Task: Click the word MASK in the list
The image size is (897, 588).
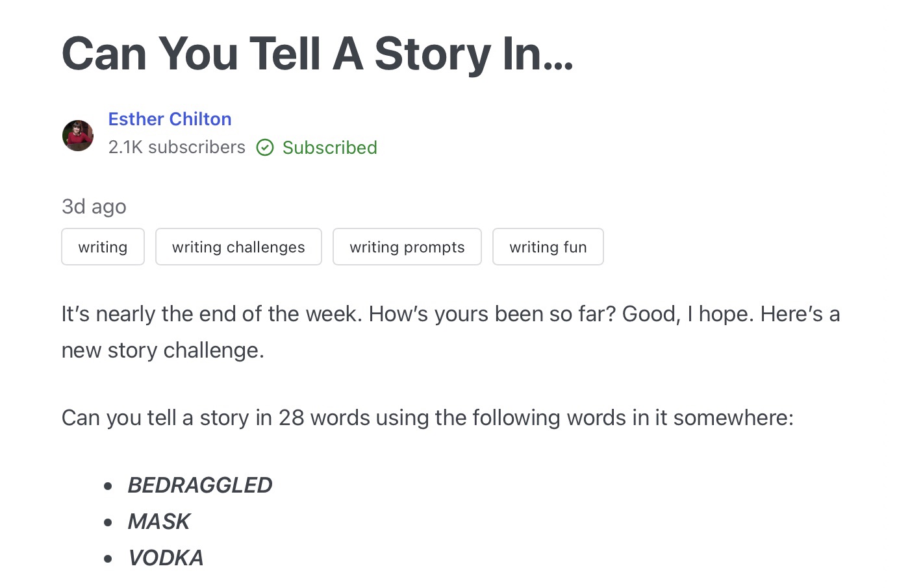Action: tap(158, 521)
